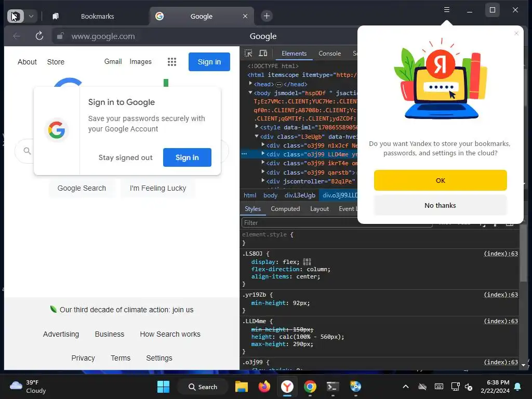This screenshot has height=399, width=532.
Task: Open the Advertising footer link
Action: [61, 334]
